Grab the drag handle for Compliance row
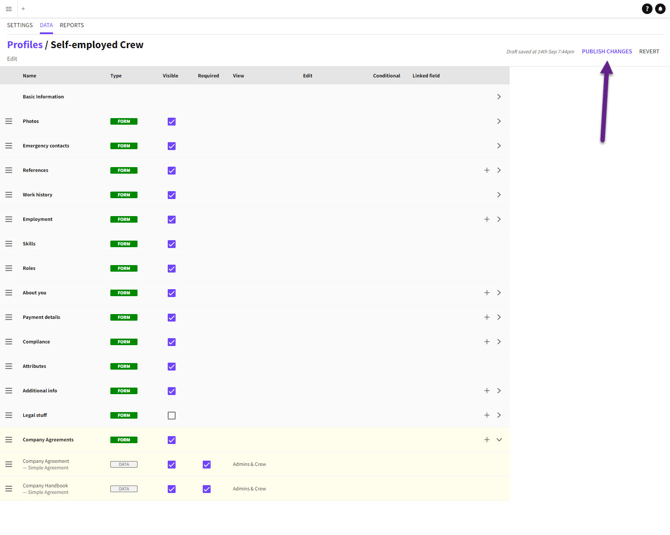The height and width of the screenshot is (535, 670). coord(9,342)
